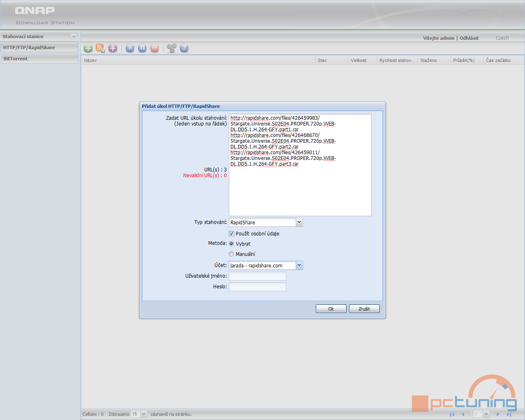Click inside the URL list text area
This screenshot has width=525, height=420.
[300, 165]
